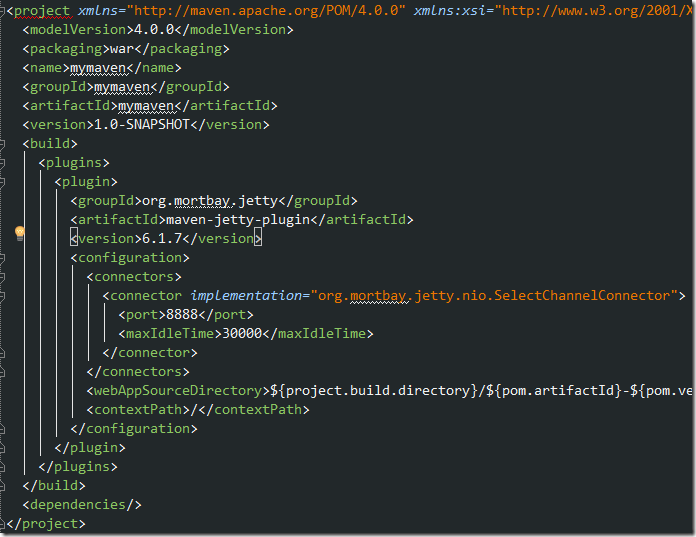Viewport: 696px width, 537px height.
Task: Click the 'implementation' attribute name
Action: 246,296
